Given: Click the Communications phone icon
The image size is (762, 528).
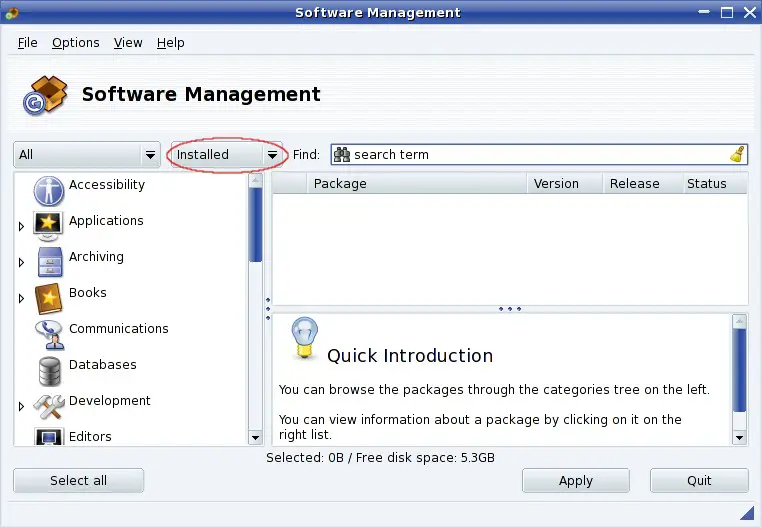Looking at the screenshot, I should (49, 334).
